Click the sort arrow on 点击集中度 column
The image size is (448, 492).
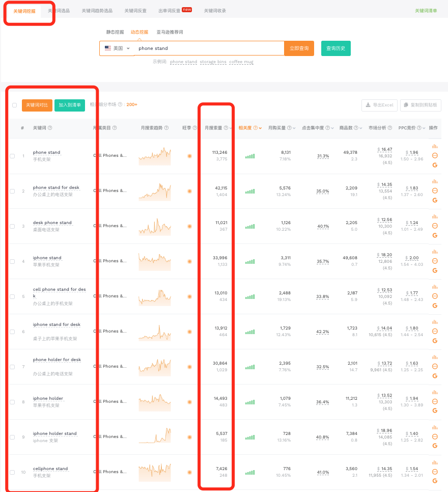tap(332, 128)
